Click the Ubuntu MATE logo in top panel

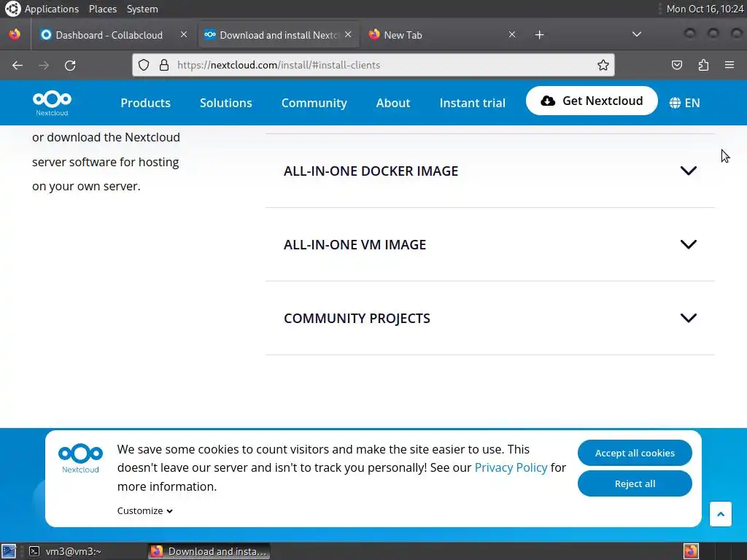(13, 9)
